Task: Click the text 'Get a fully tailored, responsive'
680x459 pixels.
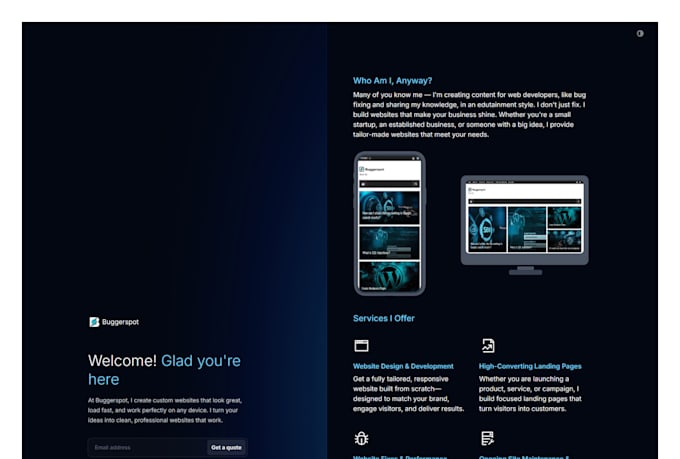Action: [401, 379]
